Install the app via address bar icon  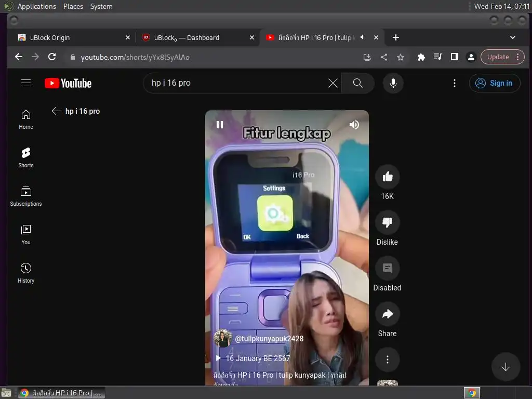[x=367, y=57]
